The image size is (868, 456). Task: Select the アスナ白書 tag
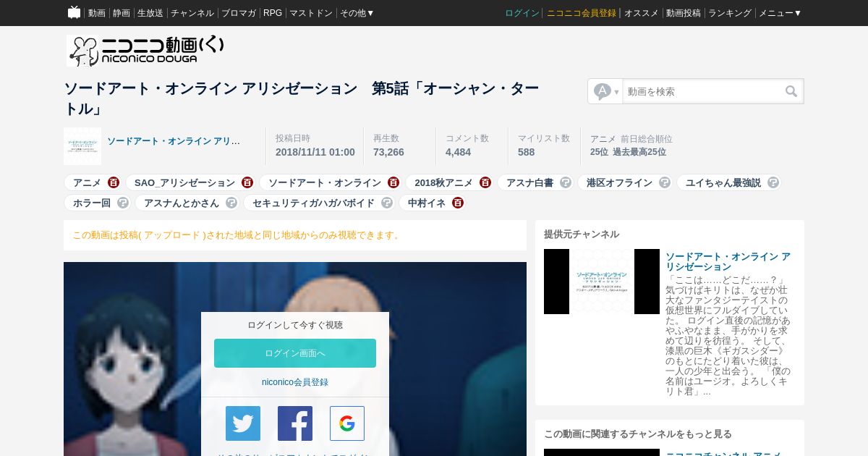(529, 182)
